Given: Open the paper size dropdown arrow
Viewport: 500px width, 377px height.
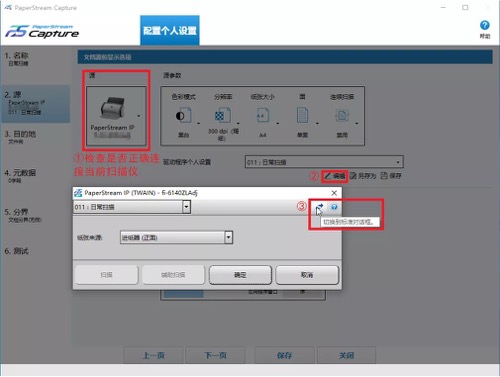Looking at the screenshot, I should click(x=277, y=123).
